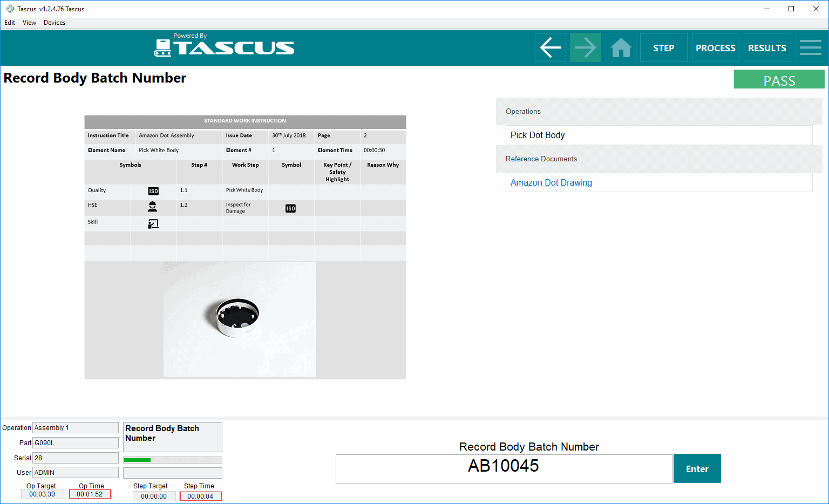Click the 30th July 2018 issue date
The image size is (829, 504).
pos(289,135)
